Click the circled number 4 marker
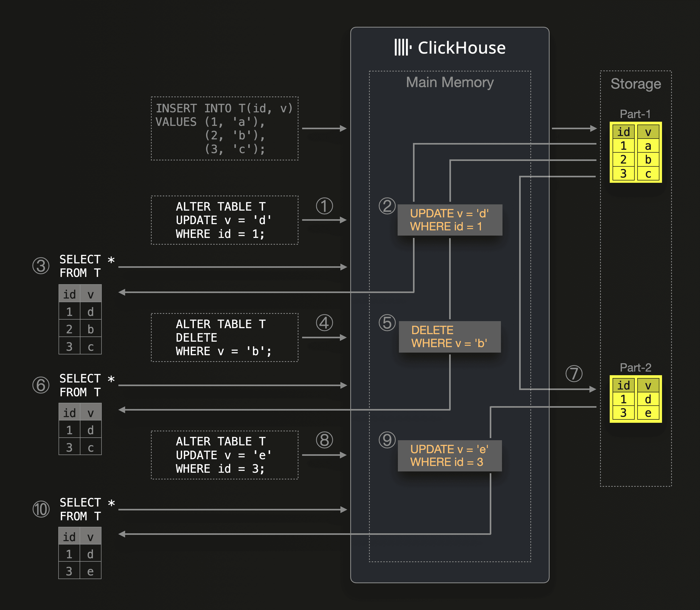 click(324, 323)
